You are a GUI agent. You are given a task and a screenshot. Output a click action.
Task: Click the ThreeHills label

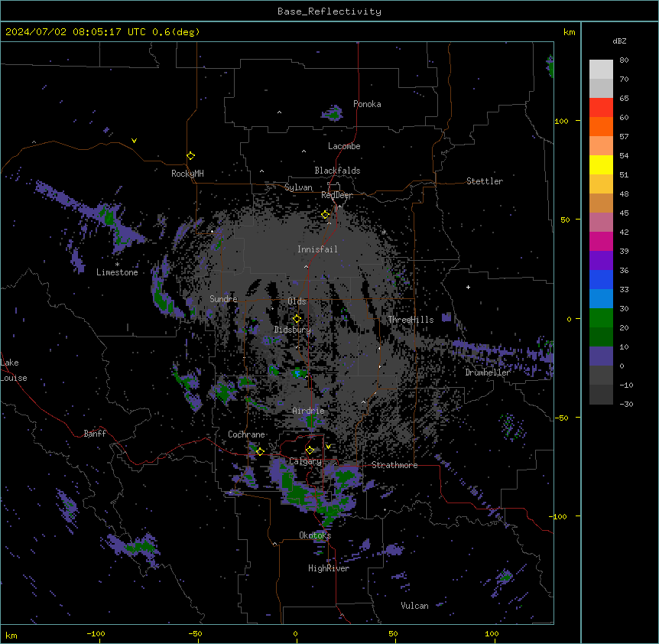pos(411,320)
